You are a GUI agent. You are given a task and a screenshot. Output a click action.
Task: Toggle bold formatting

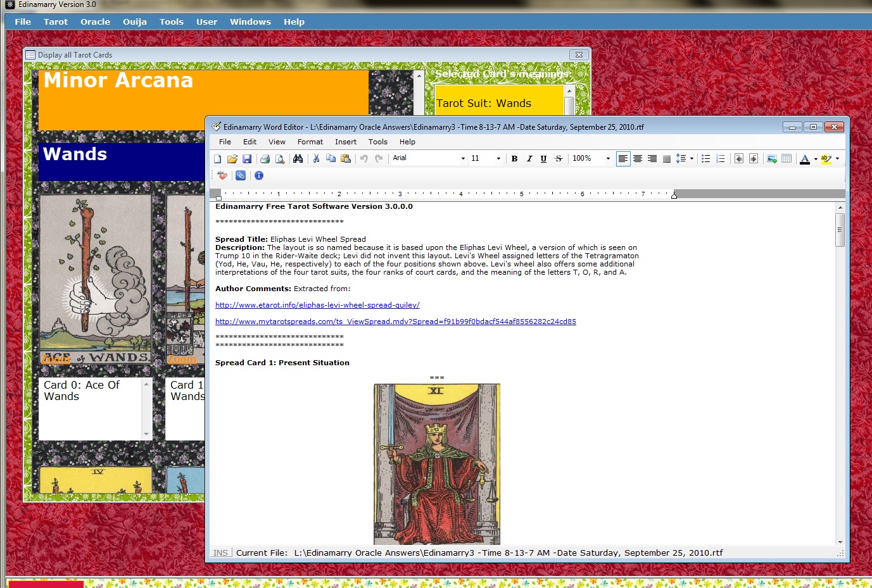514,159
